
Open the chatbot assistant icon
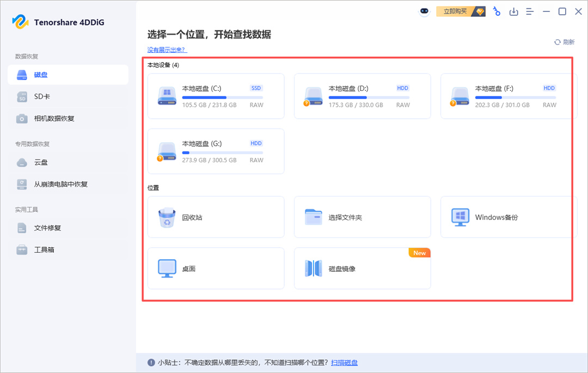pyautogui.click(x=424, y=11)
